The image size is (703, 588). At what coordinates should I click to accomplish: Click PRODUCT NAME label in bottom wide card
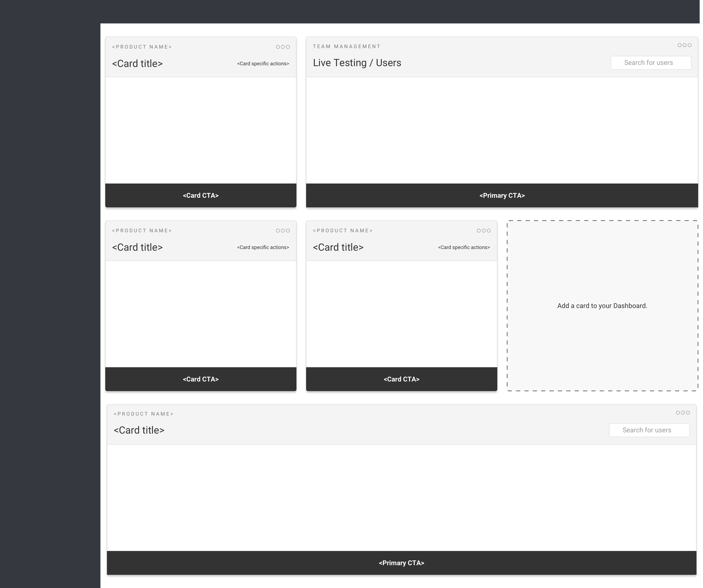(144, 414)
